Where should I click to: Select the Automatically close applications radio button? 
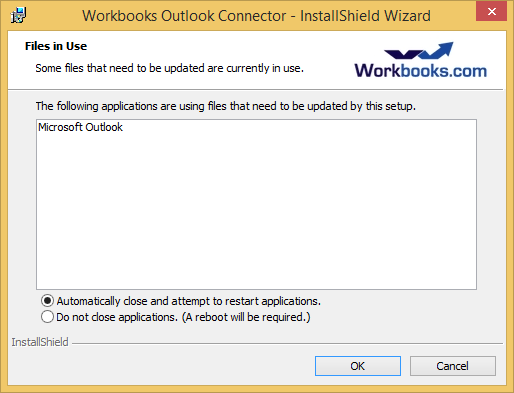(x=47, y=301)
